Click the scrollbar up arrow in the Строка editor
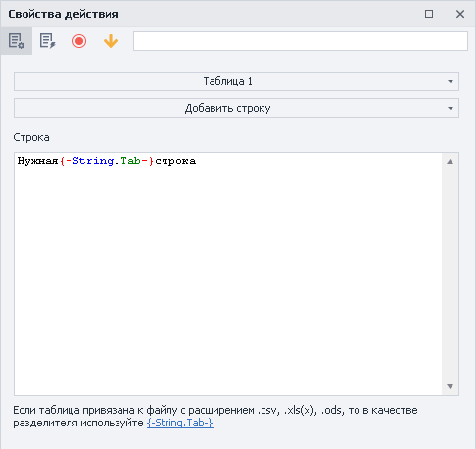Viewport: 476px width, 449px height. point(450,161)
